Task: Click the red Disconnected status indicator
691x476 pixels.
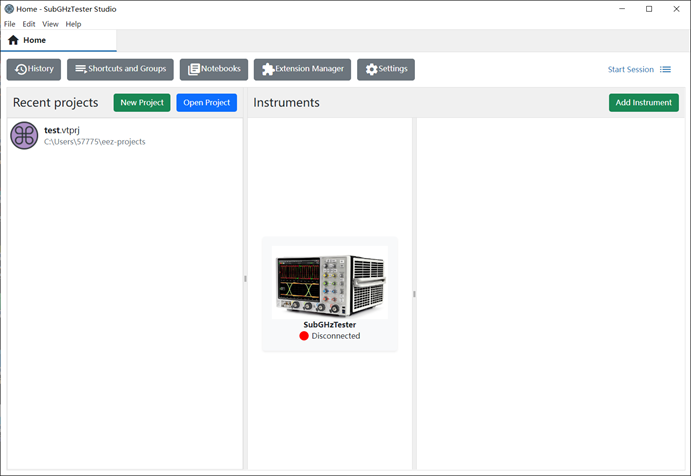Action: point(304,336)
